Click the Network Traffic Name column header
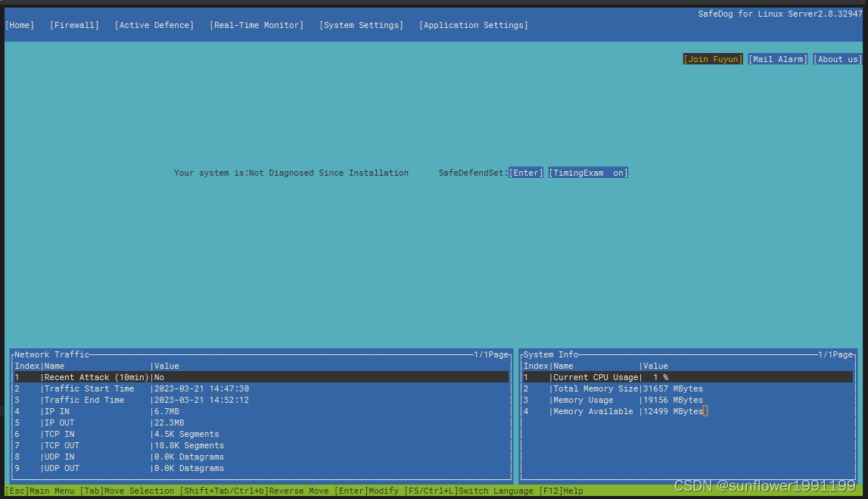The height and width of the screenshot is (499, 868). pyautogui.click(x=54, y=366)
